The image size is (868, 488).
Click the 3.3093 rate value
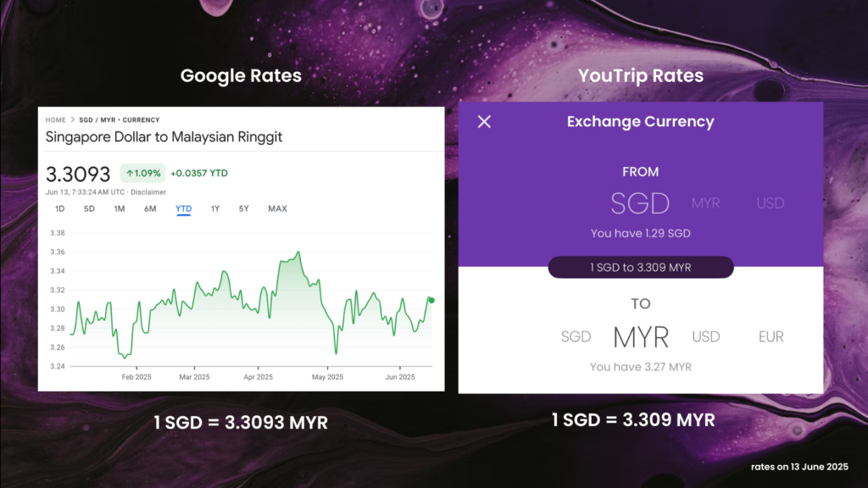pos(78,175)
